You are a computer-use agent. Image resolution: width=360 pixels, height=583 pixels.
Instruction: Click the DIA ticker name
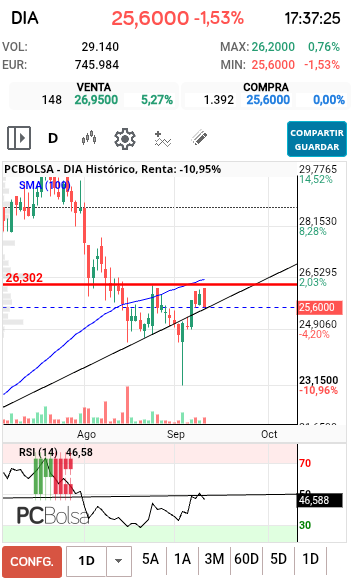(25, 18)
